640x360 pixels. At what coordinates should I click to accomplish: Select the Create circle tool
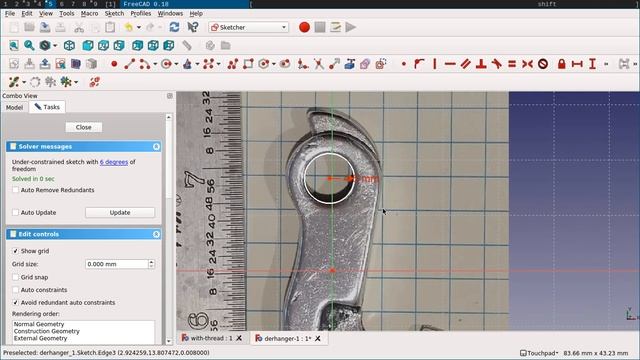(x=166, y=64)
